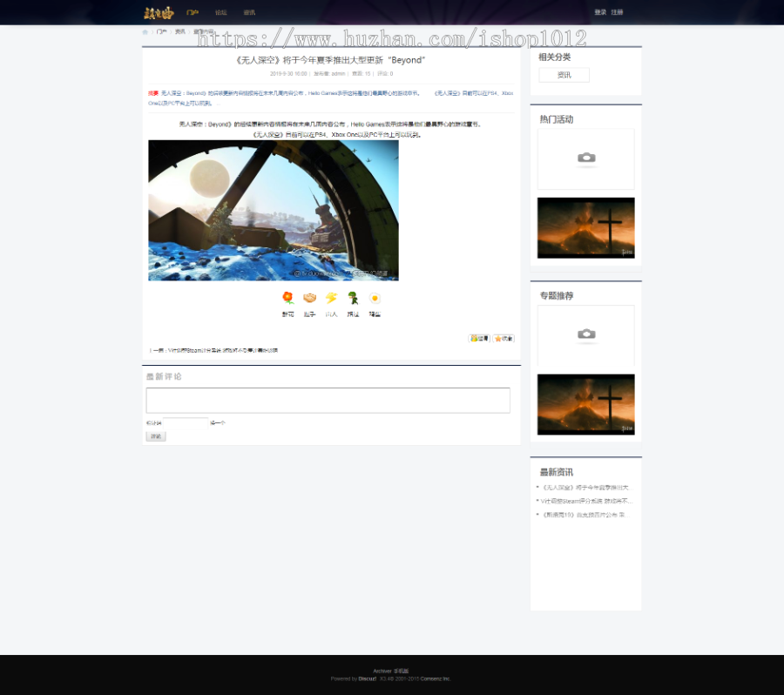Click the 注册 register link
This screenshot has height=695, width=784.
(617, 12)
